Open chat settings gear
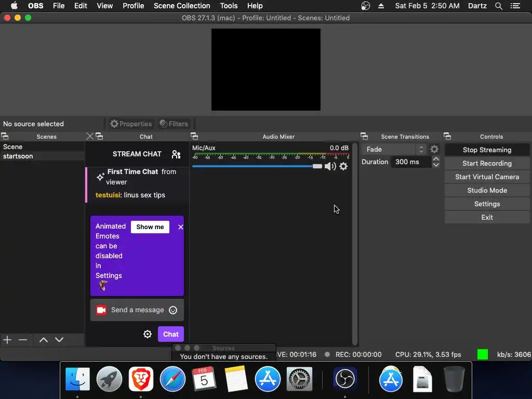This screenshot has height=399, width=532. [x=148, y=334]
